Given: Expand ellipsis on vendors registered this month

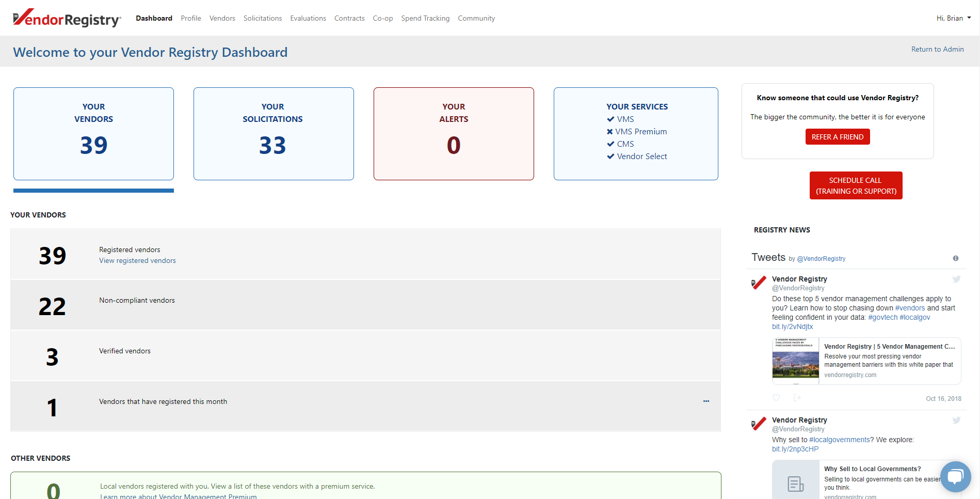Looking at the screenshot, I should coord(706,401).
